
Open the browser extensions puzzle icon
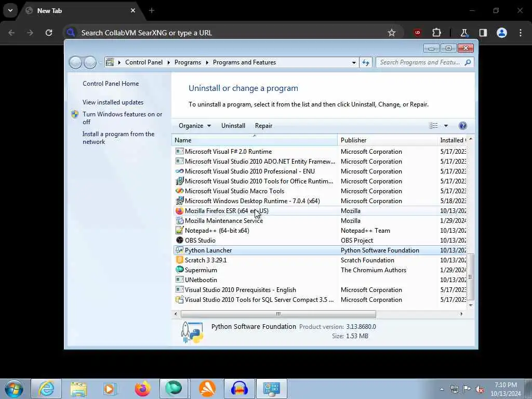point(436,33)
